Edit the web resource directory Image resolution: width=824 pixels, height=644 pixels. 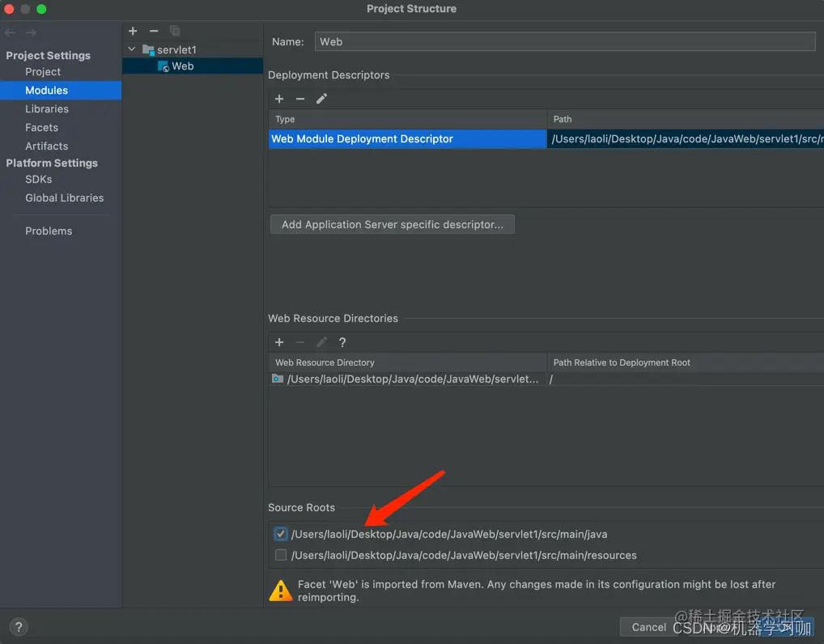click(321, 342)
